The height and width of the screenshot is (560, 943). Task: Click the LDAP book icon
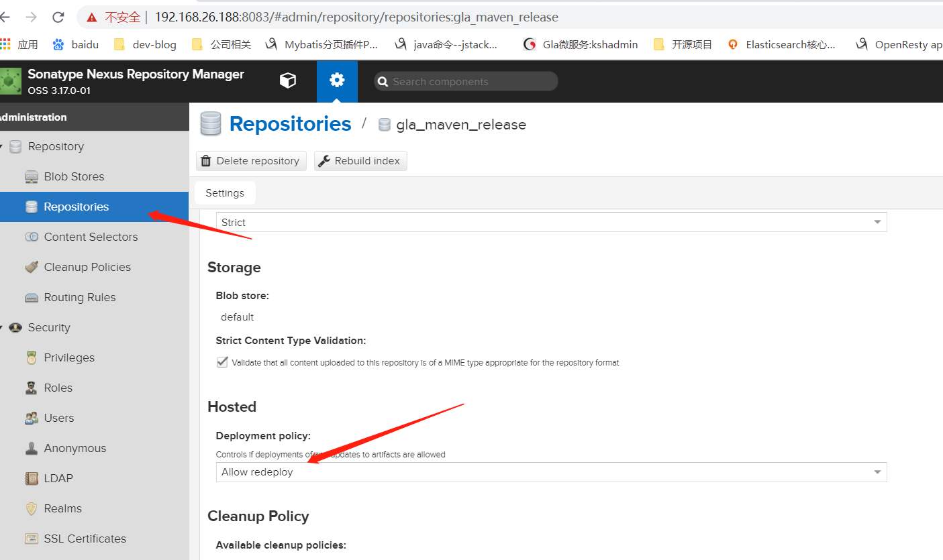tap(32, 478)
